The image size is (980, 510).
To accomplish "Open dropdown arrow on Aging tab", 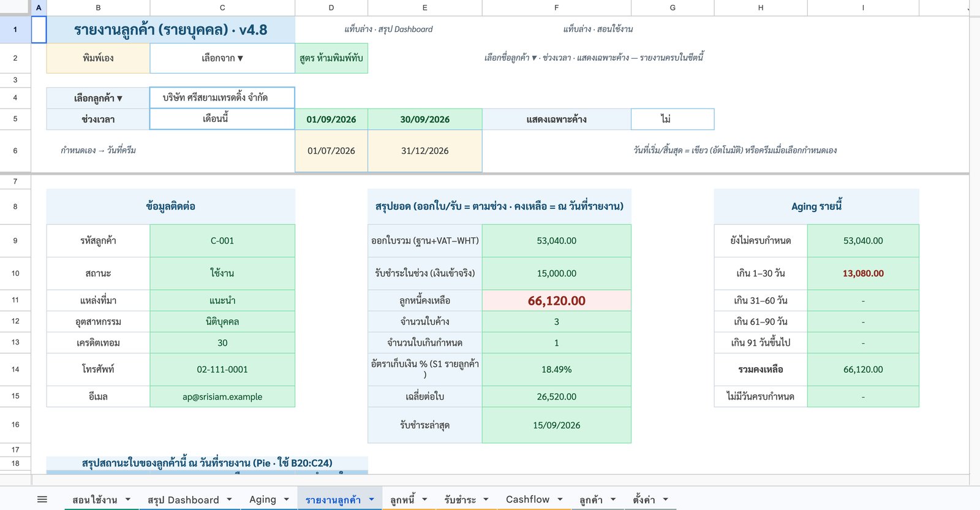I will point(287,500).
